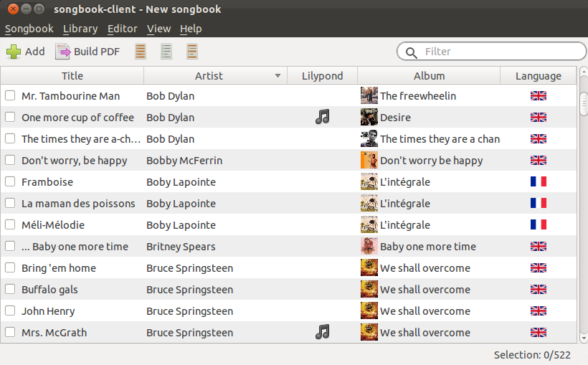This screenshot has height=365, width=588.
Task: Click the Build PDF document icon
Action: [62, 52]
